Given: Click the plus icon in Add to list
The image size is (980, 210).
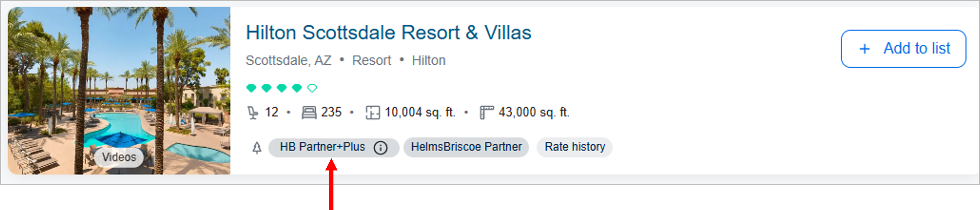Looking at the screenshot, I should pyautogui.click(x=864, y=49).
